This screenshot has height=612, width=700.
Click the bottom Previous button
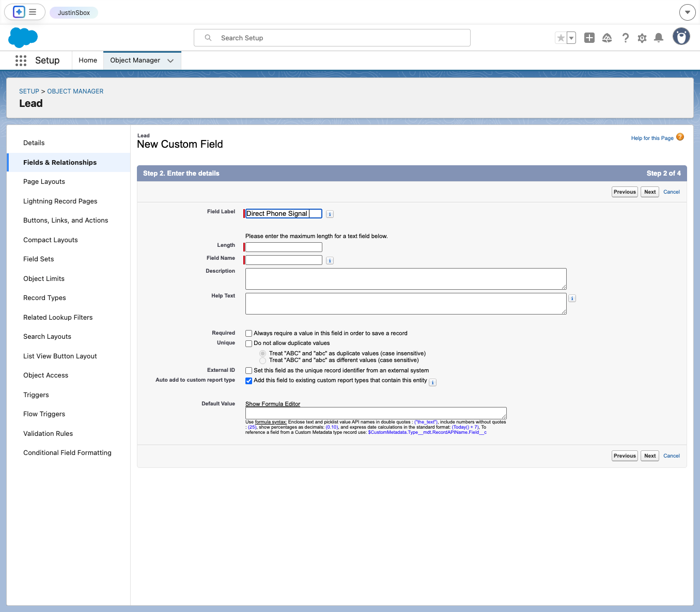(x=625, y=456)
